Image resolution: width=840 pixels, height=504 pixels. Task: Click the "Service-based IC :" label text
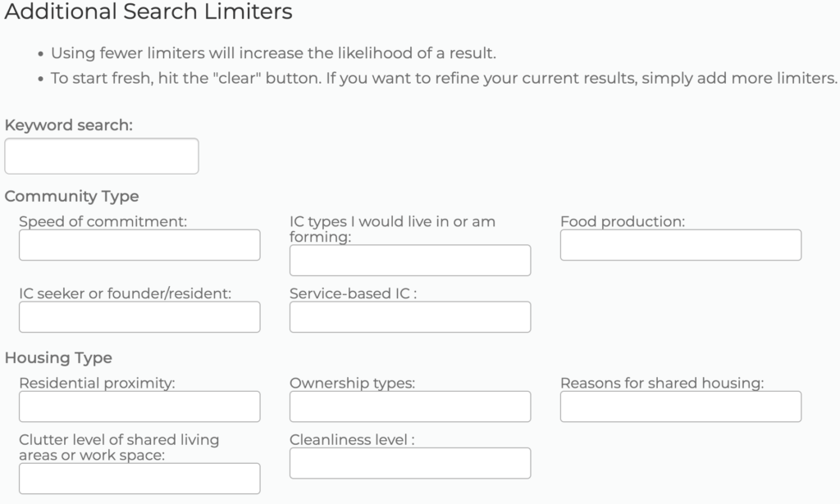[x=354, y=293]
